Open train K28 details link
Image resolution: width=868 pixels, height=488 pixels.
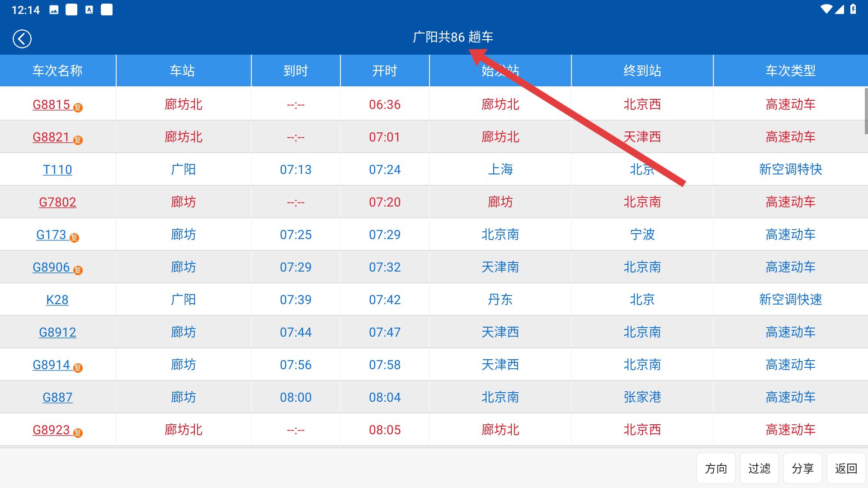coord(57,300)
